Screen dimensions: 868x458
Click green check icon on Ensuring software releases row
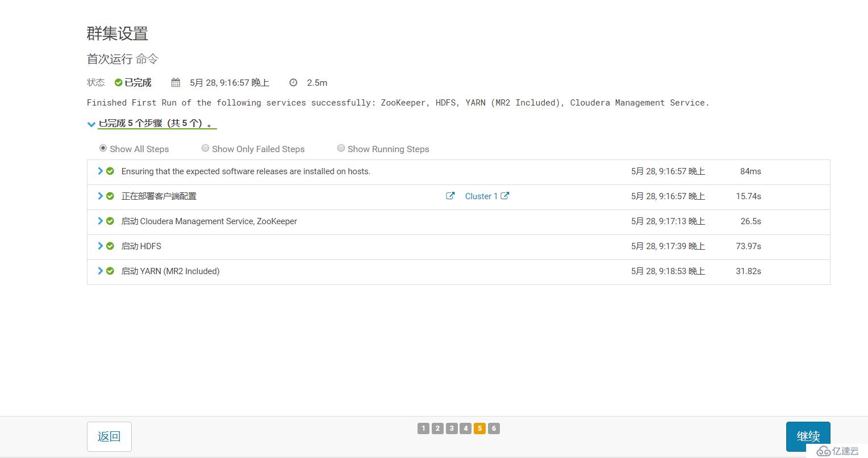click(110, 171)
